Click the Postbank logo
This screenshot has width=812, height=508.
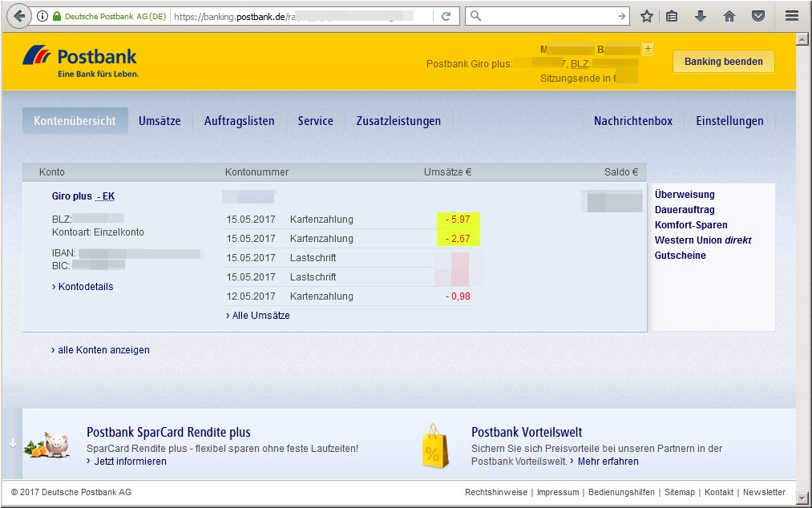(81, 61)
